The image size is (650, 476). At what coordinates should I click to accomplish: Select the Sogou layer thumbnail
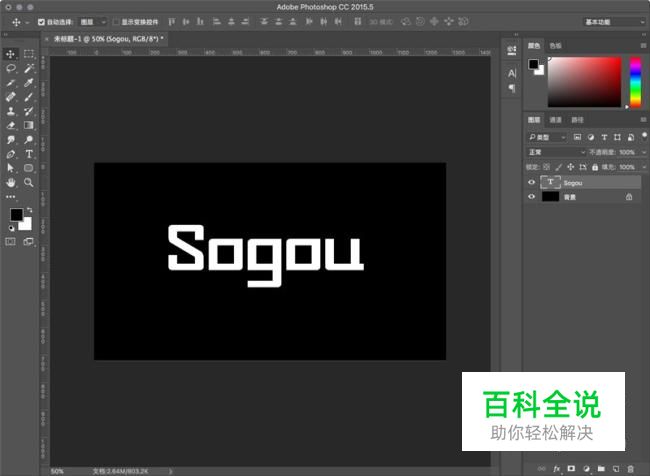click(550, 183)
